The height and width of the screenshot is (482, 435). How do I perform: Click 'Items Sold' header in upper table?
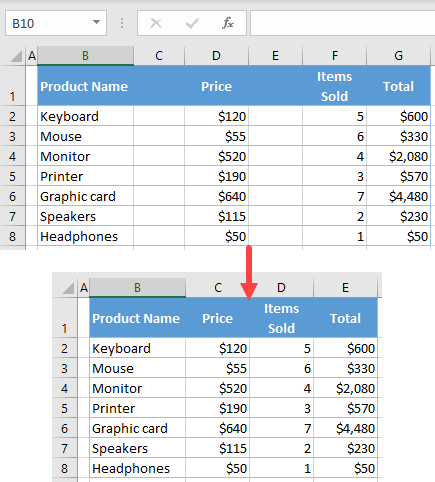(335, 86)
